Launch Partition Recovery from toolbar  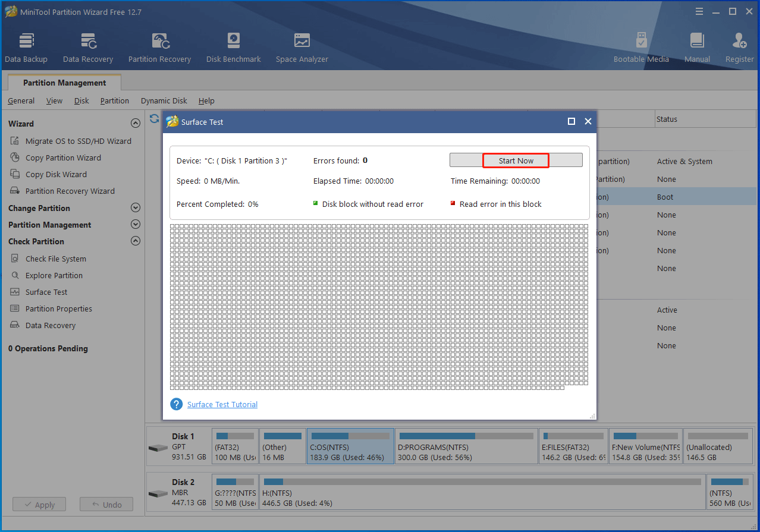click(159, 48)
